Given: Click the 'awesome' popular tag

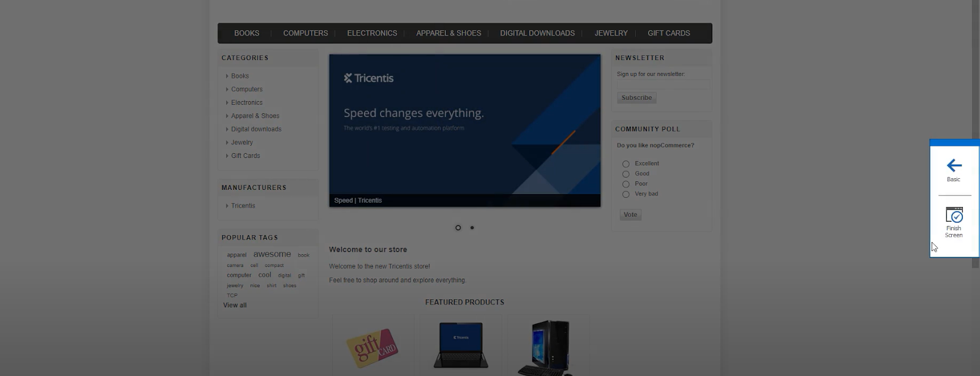Looking at the screenshot, I should 272,254.
